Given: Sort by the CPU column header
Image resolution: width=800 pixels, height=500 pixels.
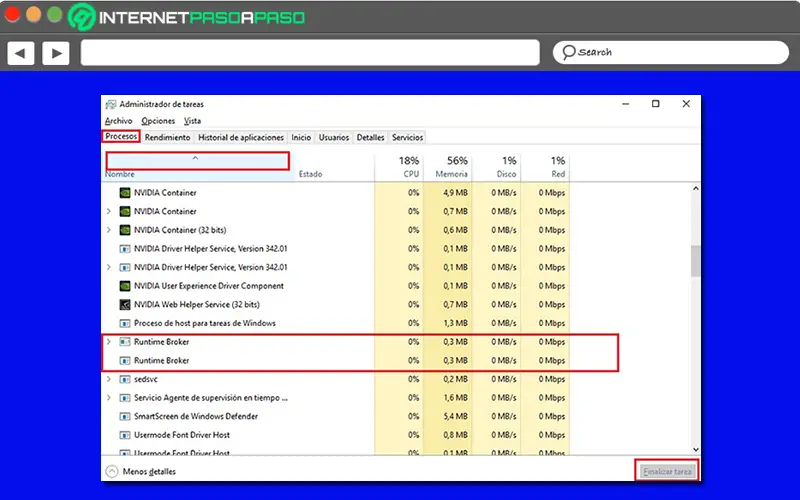Looking at the screenshot, I should [x=399, y=167].
